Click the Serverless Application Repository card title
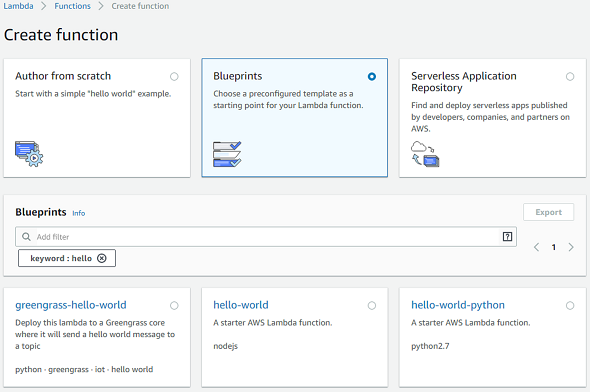 click(464, 82)
